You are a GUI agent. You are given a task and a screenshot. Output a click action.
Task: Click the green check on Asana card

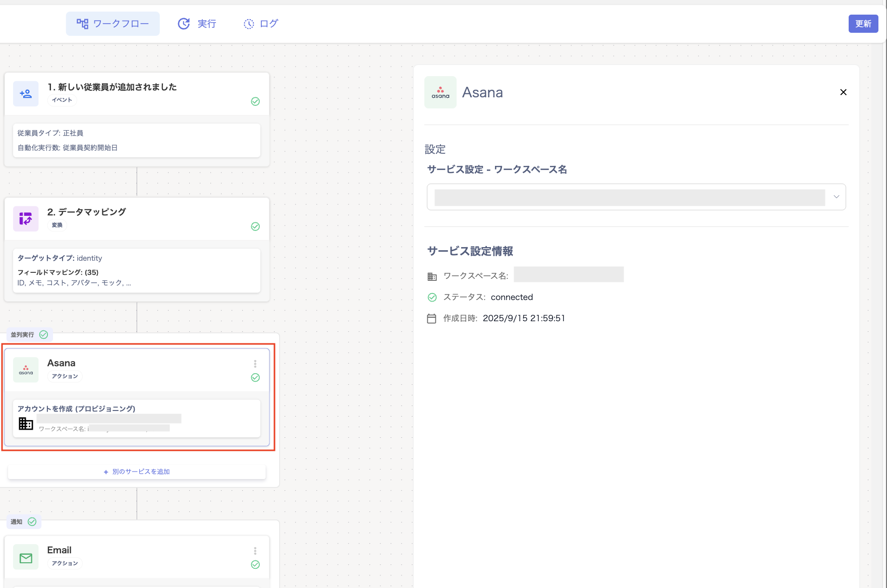(x=255, y=378)
